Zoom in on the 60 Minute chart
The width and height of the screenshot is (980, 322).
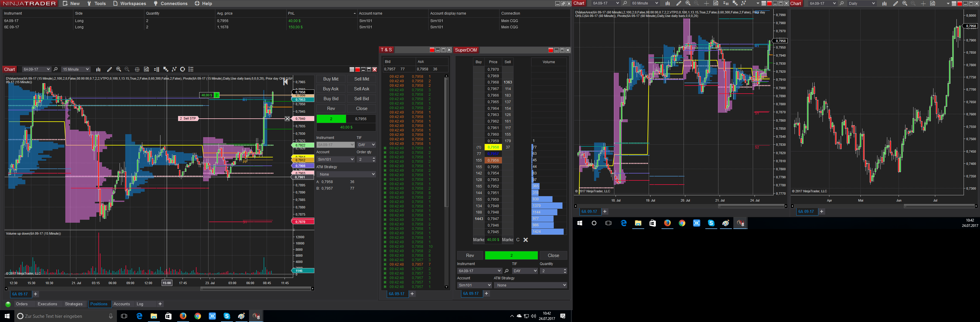point(688,3)
